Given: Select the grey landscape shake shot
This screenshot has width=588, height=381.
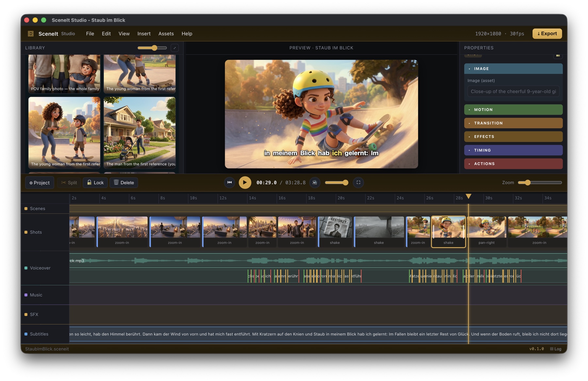Looking at the screenshot, I should pos(379,231).
